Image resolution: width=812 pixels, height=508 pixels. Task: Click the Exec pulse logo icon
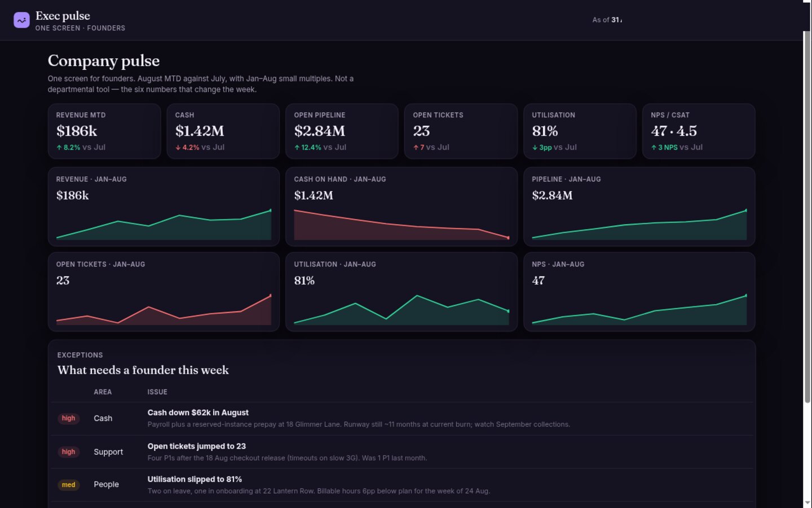21,20
